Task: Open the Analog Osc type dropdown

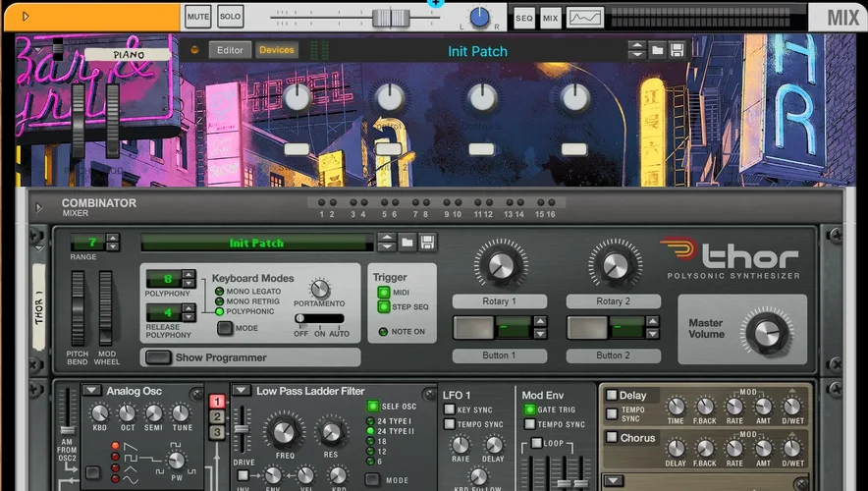Action: pyautogui.click(x=92, y=391)
